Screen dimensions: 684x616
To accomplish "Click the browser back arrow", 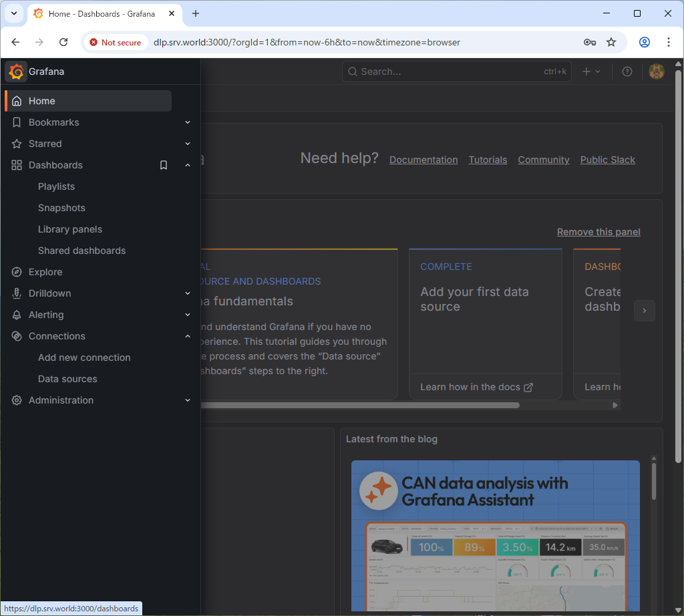I will tap(16, 42).
